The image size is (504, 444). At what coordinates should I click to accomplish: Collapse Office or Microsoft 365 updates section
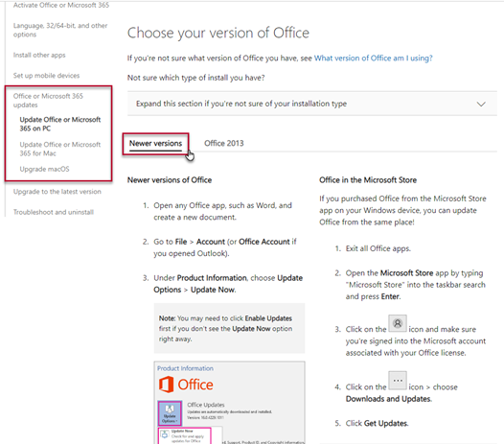coord(48,101)
